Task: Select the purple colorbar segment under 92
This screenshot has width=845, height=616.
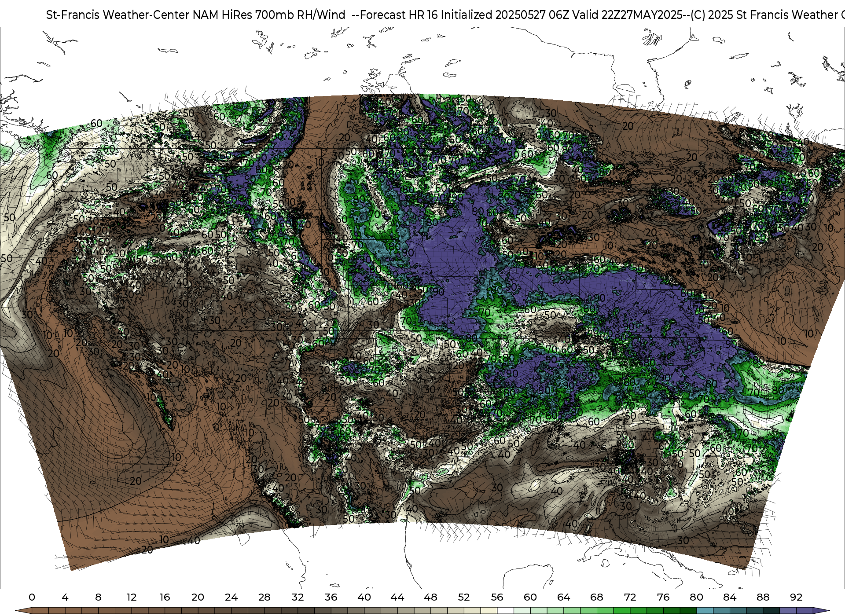Action: click(804, 611)
